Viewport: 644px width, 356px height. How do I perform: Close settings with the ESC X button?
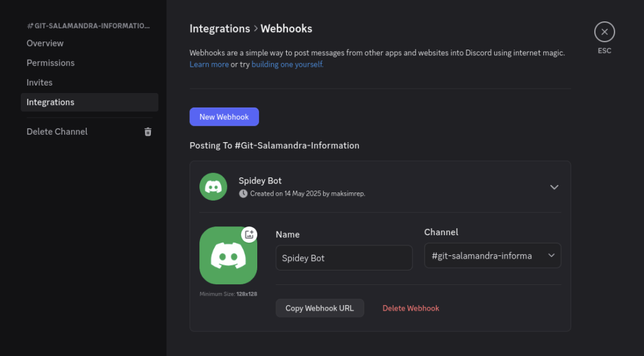(604, 32)
